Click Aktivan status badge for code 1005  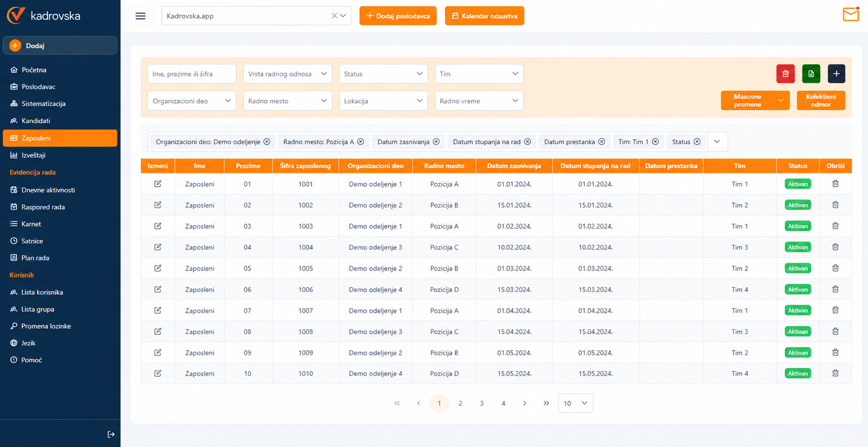[797, 268]
